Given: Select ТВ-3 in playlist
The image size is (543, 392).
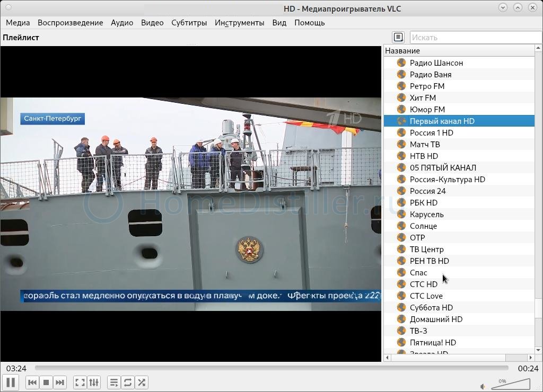Looking at the screenshot, I should (459, 331).
